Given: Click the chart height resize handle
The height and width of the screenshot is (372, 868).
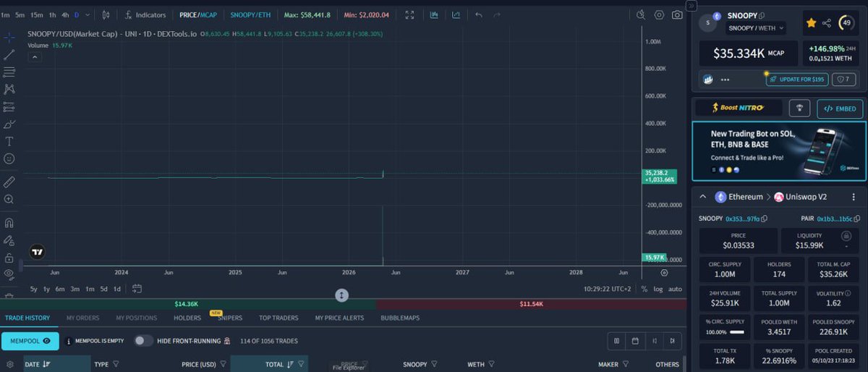Looking at the screenshot, I should (x=342, y=295).
